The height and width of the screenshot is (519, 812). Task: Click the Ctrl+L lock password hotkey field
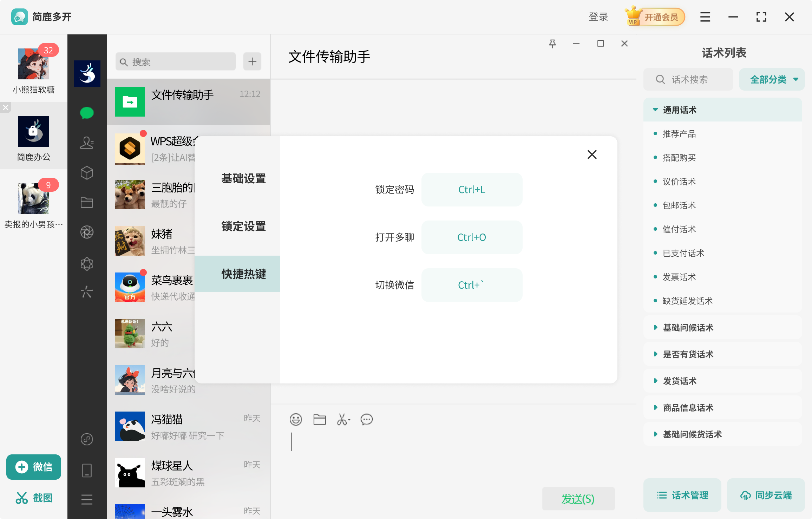pyautogui.click(x=472, y=190)
